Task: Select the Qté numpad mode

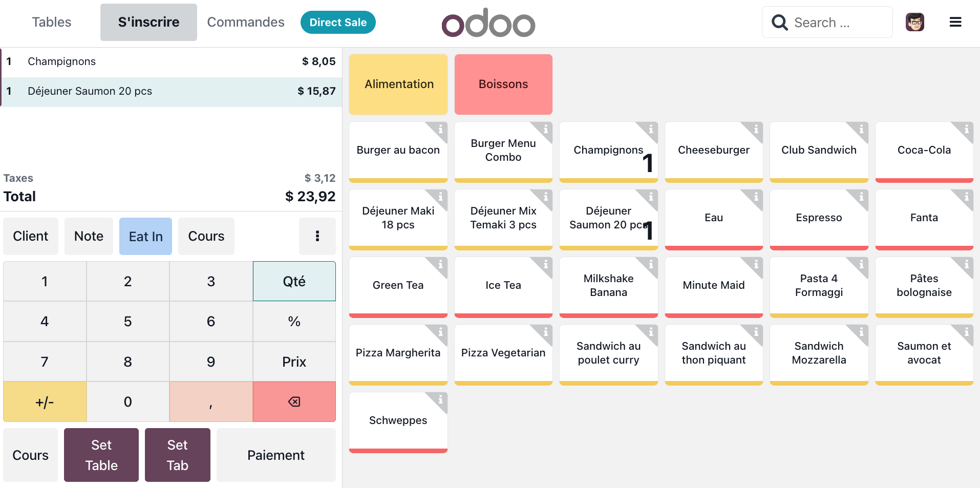Action: point(294,282)
